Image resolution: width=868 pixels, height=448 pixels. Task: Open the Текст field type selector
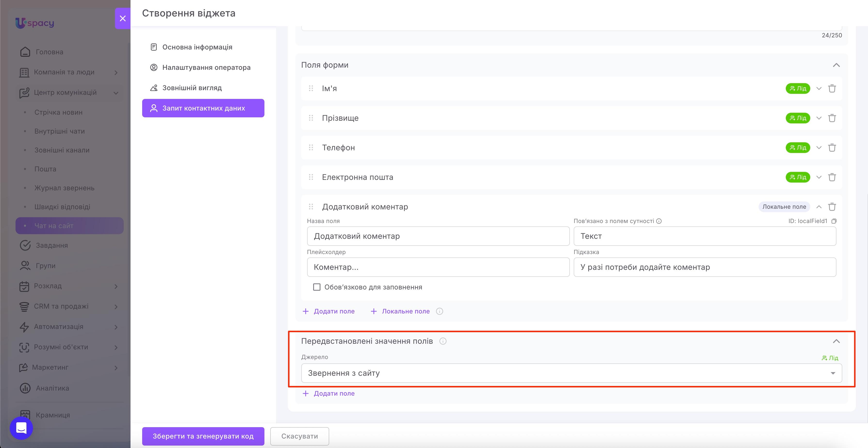(705, 236)
